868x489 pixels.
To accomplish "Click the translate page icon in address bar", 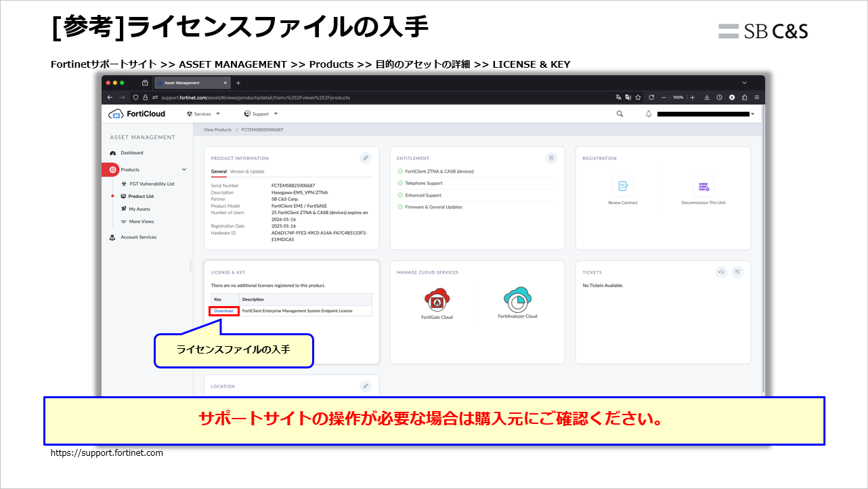I will coord(618,98).
